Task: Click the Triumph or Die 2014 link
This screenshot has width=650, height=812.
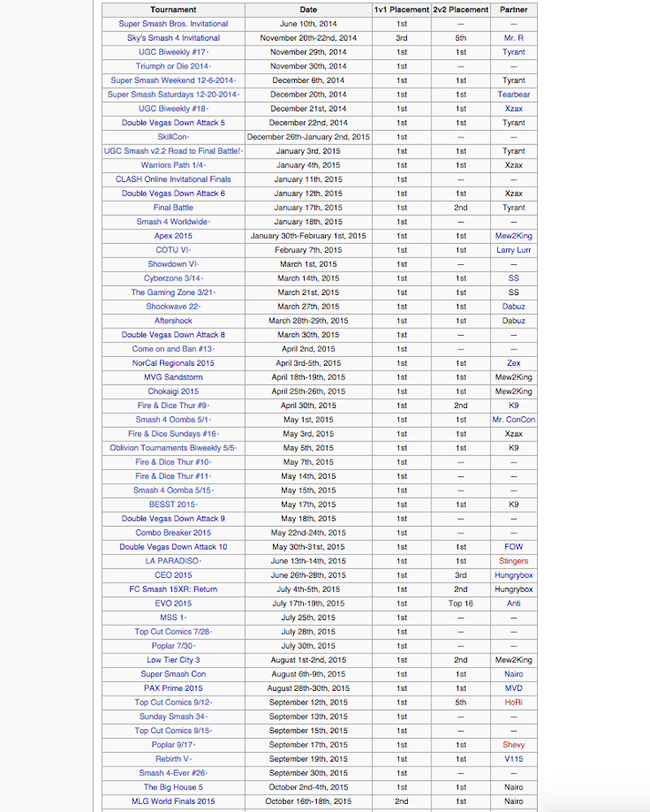Action: pos(172,67)
